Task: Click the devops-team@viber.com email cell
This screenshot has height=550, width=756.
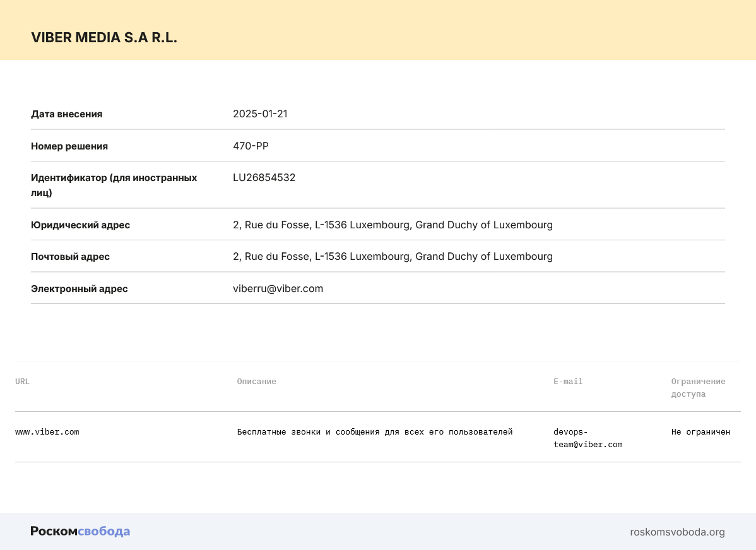Action: coord(588,438)
